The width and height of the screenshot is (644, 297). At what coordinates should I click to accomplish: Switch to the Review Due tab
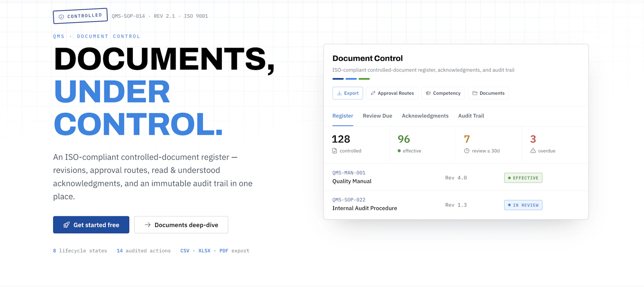click(x=377, y=116)
